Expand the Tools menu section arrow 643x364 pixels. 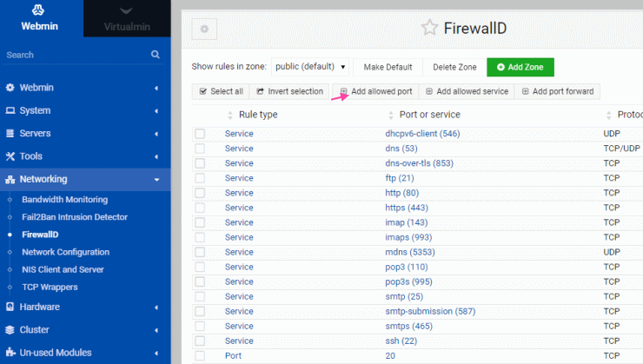156,156
